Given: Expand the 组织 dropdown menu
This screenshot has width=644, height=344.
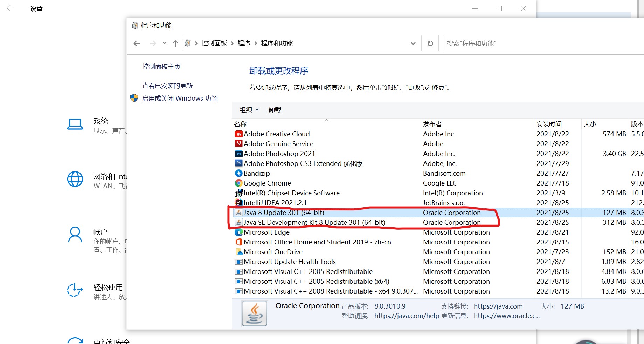Looking at the screenshot, I should coord(249,110).
